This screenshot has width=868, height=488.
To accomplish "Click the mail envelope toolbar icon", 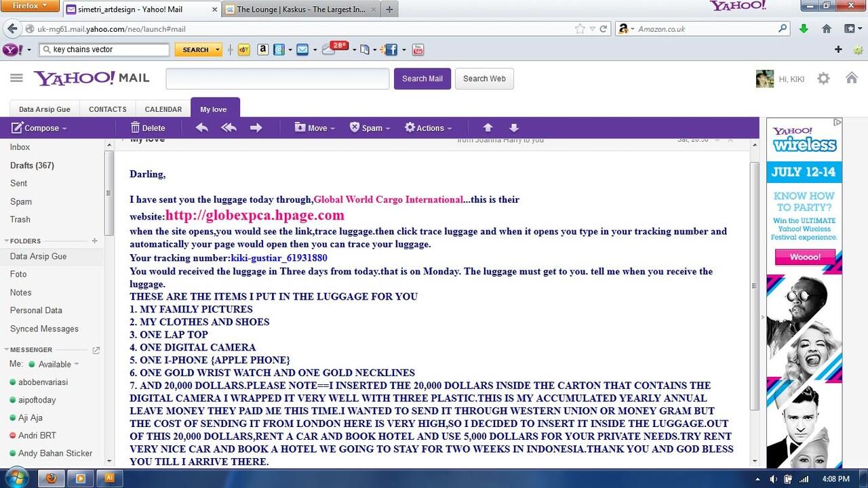I will pyautogui.click(x=302, y=49).
